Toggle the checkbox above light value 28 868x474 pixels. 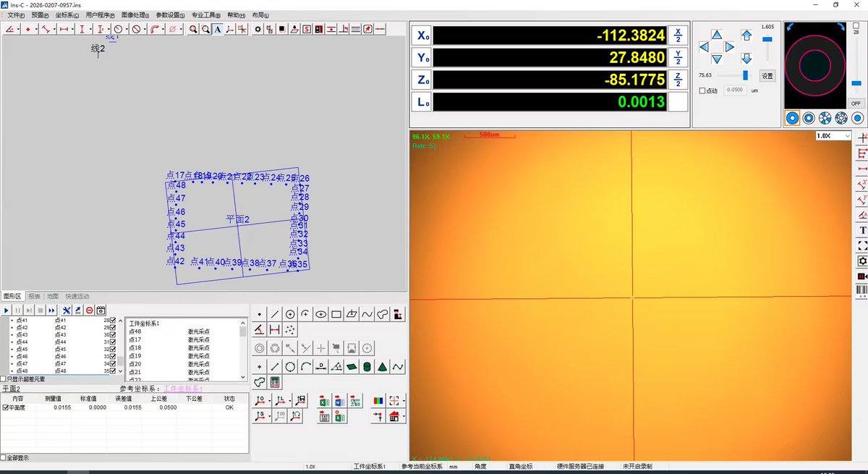point(856,25)
